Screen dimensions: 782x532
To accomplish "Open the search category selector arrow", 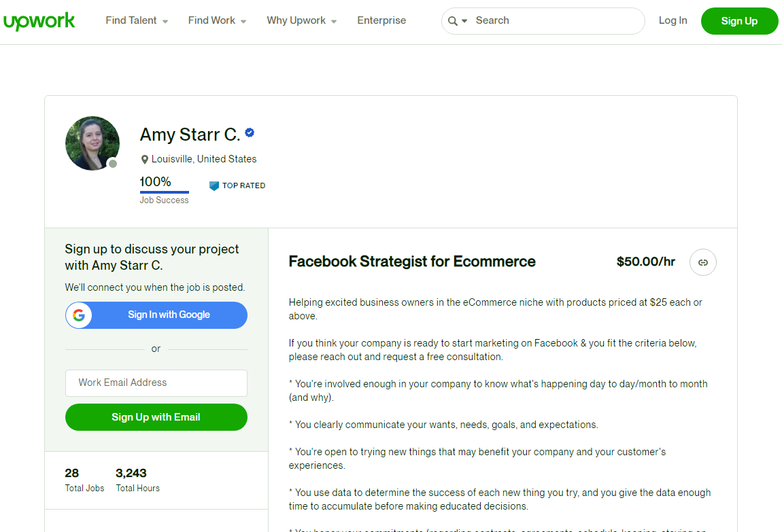I will 464,21.
